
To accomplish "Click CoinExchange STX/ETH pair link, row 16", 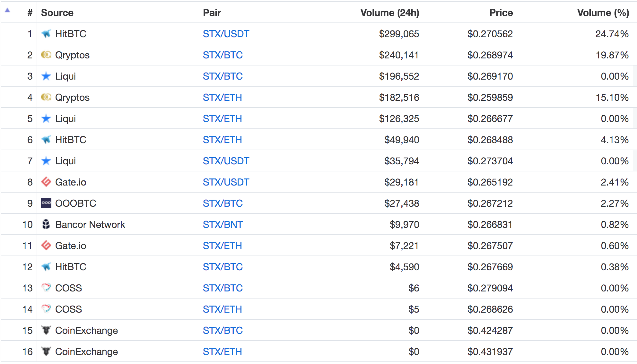I will [222, 351].
